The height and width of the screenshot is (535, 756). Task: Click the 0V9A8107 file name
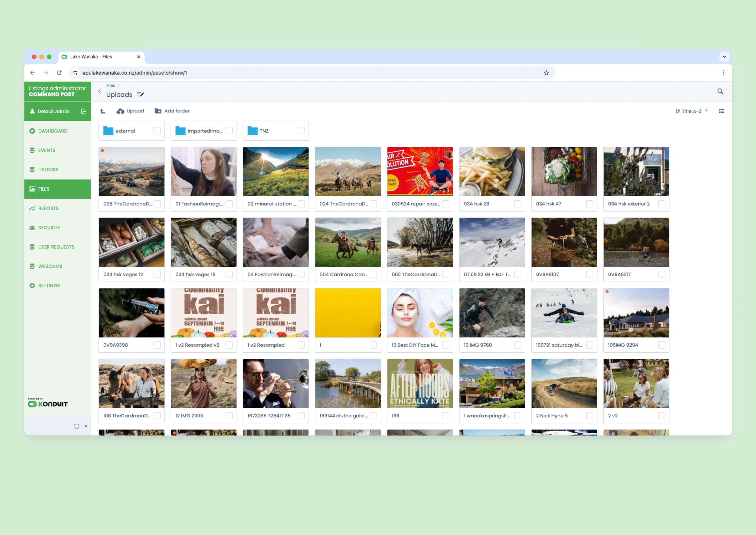(x=547, y=274)
